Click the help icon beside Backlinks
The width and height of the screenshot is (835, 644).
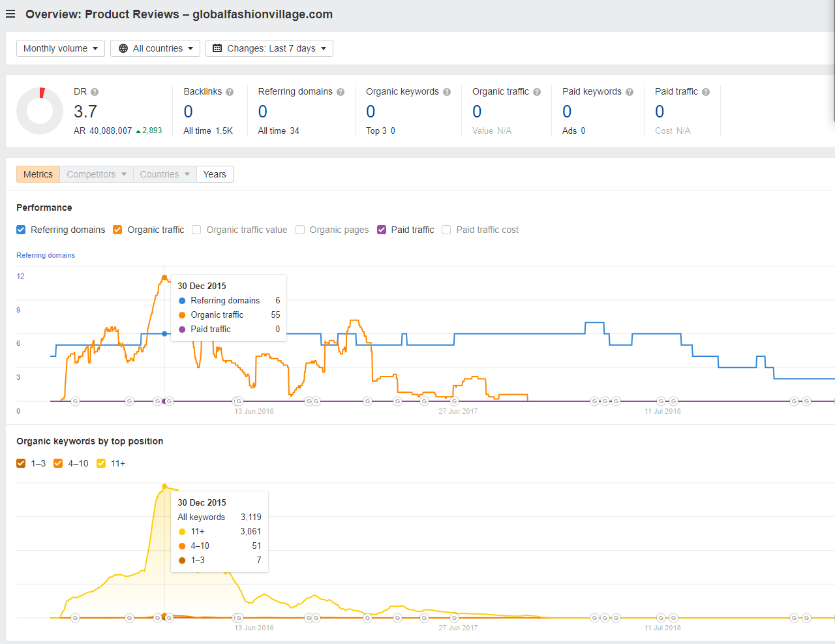230,92
